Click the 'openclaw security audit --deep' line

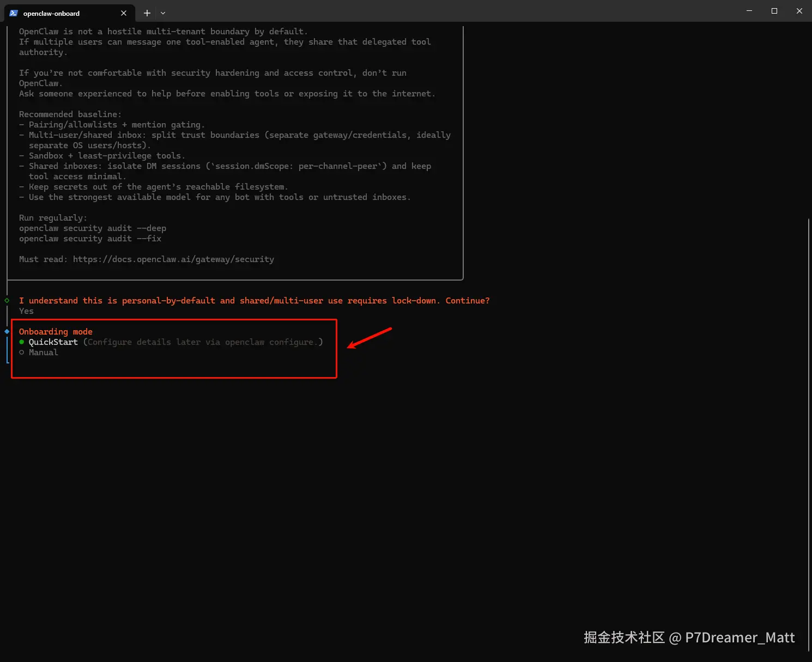tap(93, 228)
